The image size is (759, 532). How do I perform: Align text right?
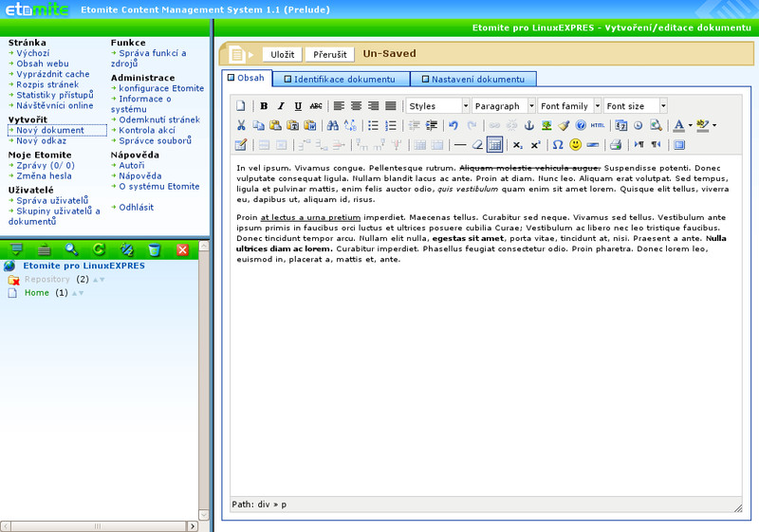point(373,106)
